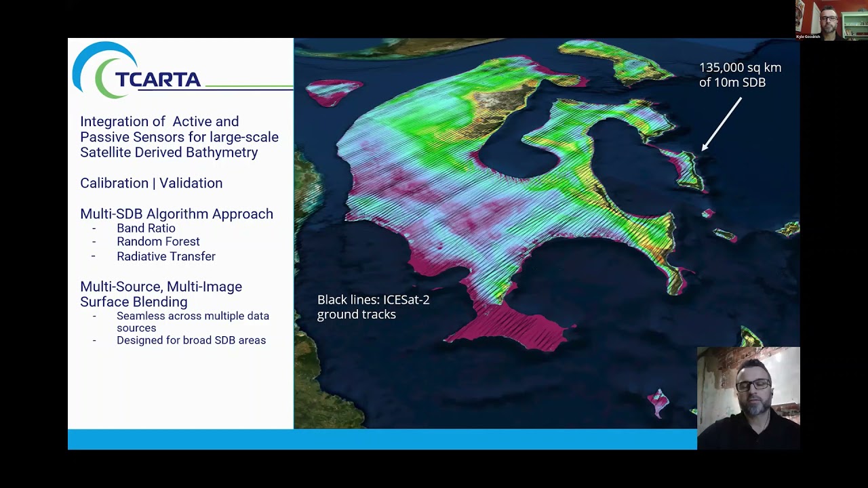The image size is (868, 488).
Task: Select the 'Black lines: ICESat-2 ground tracks' caption
Action: 373,307
